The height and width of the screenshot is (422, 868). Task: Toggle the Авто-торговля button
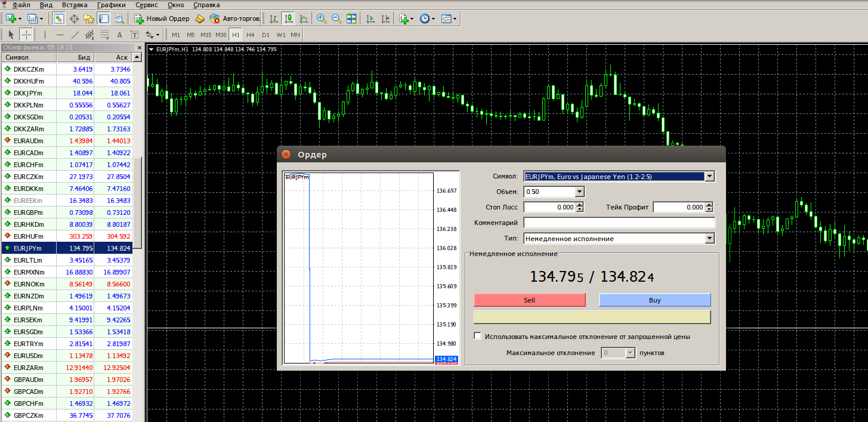pos(234,19)
